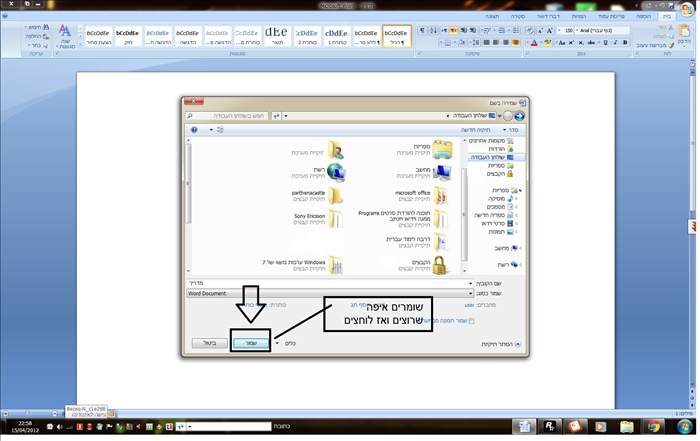Expand the מחשב node in navigation pane
Screen dimensions: 700x441
pos(521,248)
